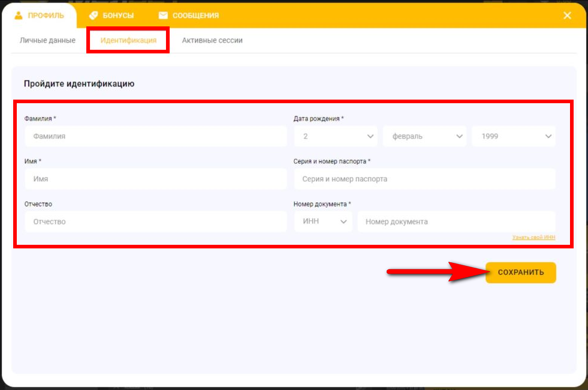Viewport: 588px width, 390px height.
Task: Follow the Узнать свой ИНН link
Action: [x=533, y=237]
